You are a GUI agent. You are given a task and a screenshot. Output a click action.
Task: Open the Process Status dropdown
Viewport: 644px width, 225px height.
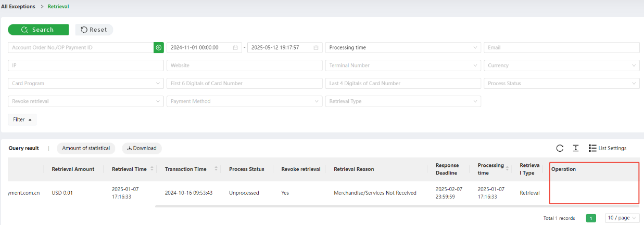[x=561, y=83]
